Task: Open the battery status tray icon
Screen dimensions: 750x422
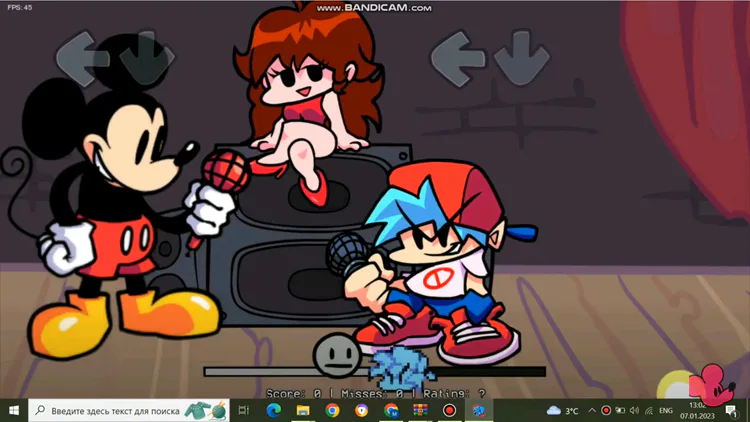Action: point(620,411)
